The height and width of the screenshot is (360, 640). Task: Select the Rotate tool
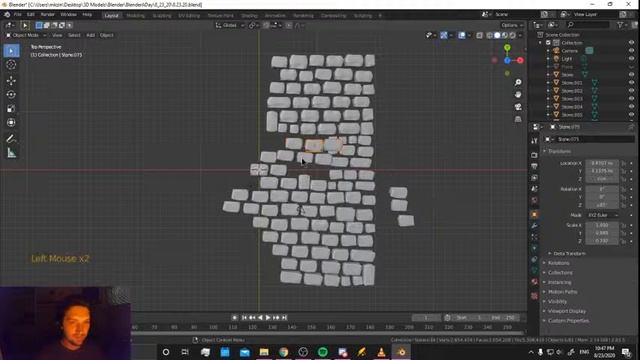(11, 94)
